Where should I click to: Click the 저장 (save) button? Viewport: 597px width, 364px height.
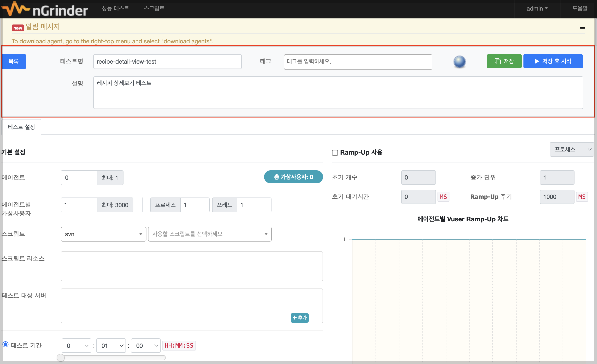click(x=504, y=61)
